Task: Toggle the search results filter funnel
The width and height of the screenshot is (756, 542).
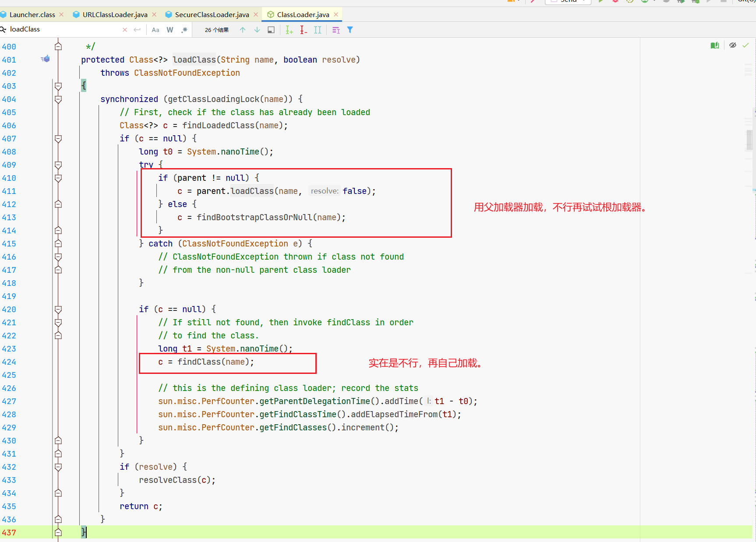Action: pos(350,30)
